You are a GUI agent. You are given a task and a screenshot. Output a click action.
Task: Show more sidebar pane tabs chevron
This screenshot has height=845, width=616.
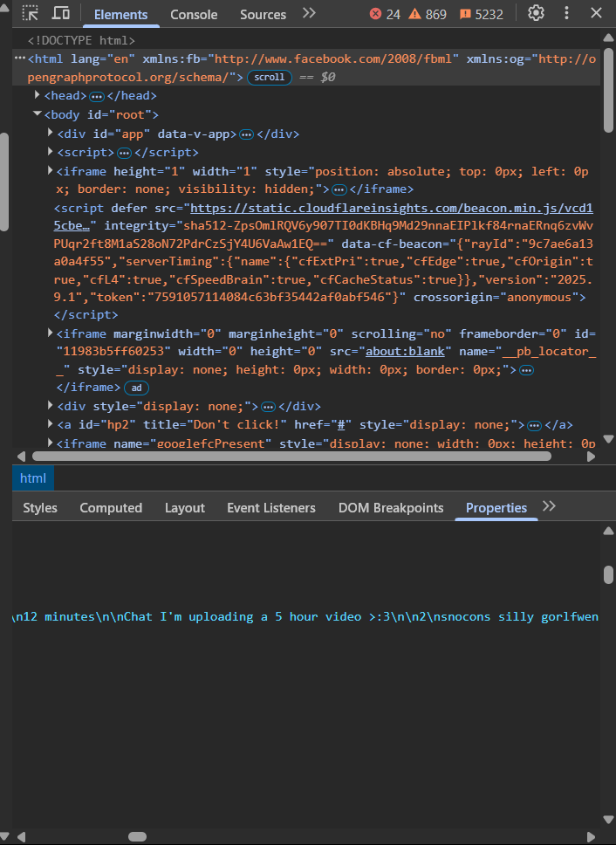[549, 506]
